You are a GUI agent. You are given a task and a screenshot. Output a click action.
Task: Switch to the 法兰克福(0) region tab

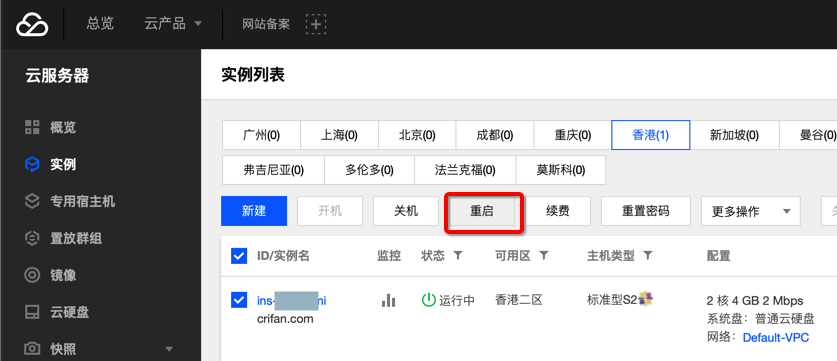point(465,170)
